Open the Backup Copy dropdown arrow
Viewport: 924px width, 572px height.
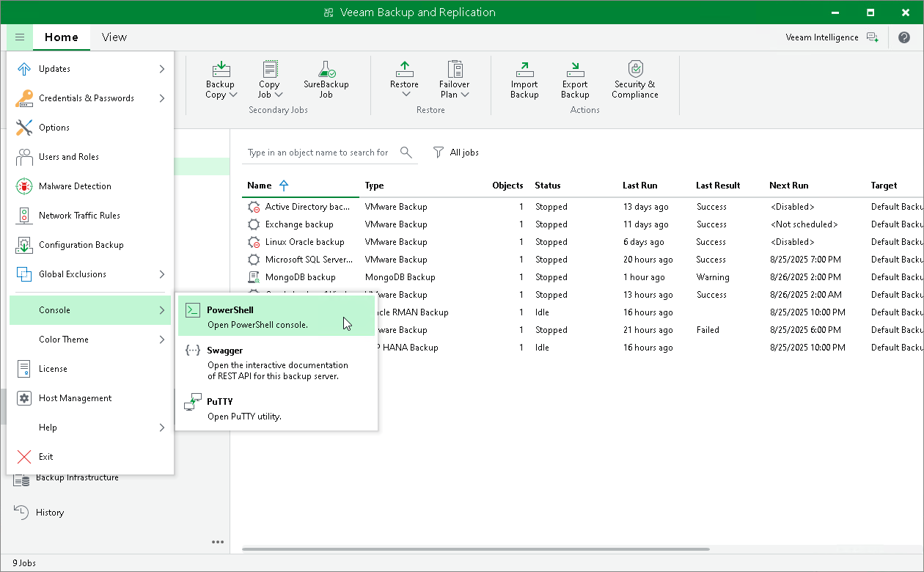pyautogui.click(x=233, y=95)
